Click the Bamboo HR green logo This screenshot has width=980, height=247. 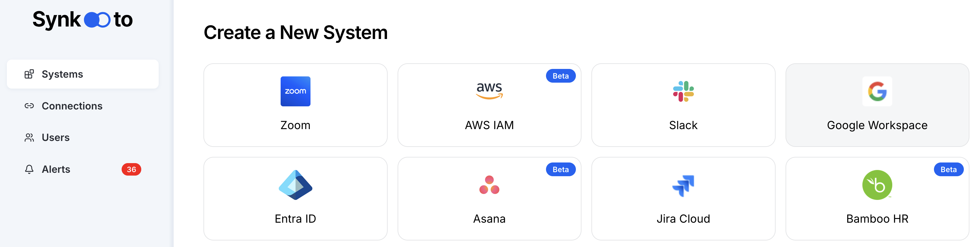click(x=877, y=185)
